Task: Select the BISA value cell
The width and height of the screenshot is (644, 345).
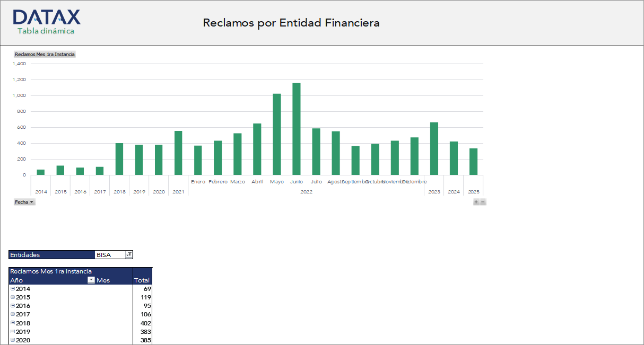Action: (x=109, y=255)
